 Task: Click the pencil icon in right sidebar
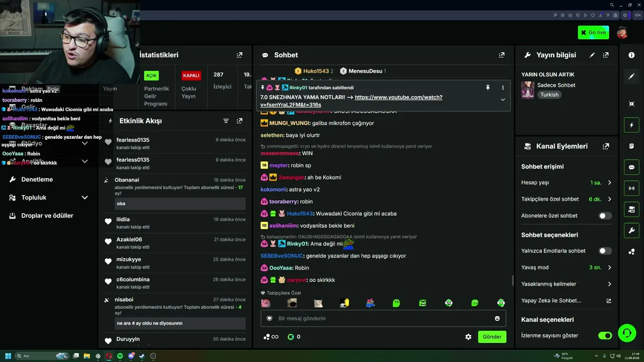coord(631,76)
